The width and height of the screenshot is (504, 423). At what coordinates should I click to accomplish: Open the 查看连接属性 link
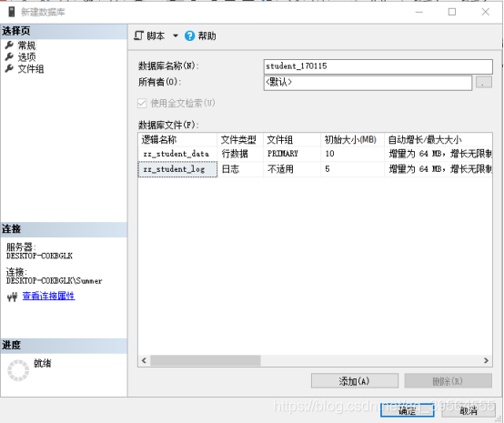pos(48,296)
